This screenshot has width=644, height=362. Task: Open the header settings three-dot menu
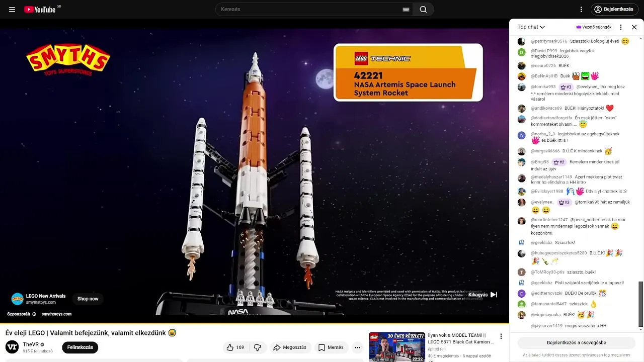point(581,10)
